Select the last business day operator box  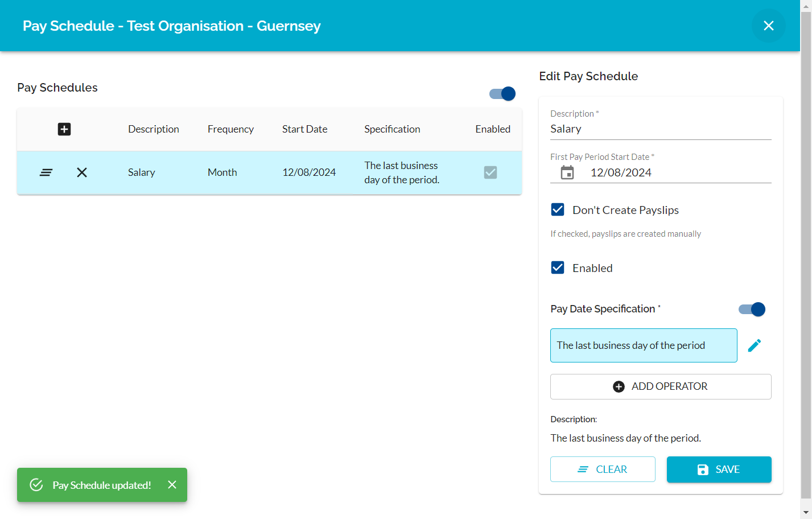644,345
